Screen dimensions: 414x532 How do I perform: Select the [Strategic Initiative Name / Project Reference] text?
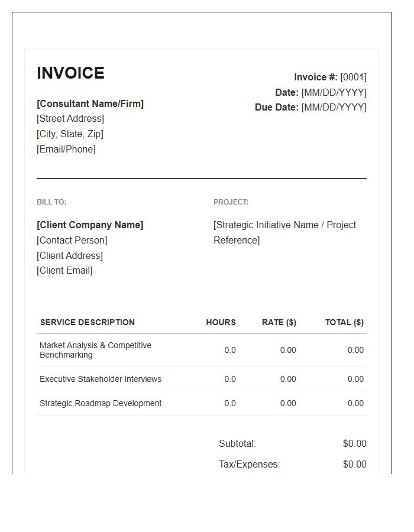click(x=284, y=232)
